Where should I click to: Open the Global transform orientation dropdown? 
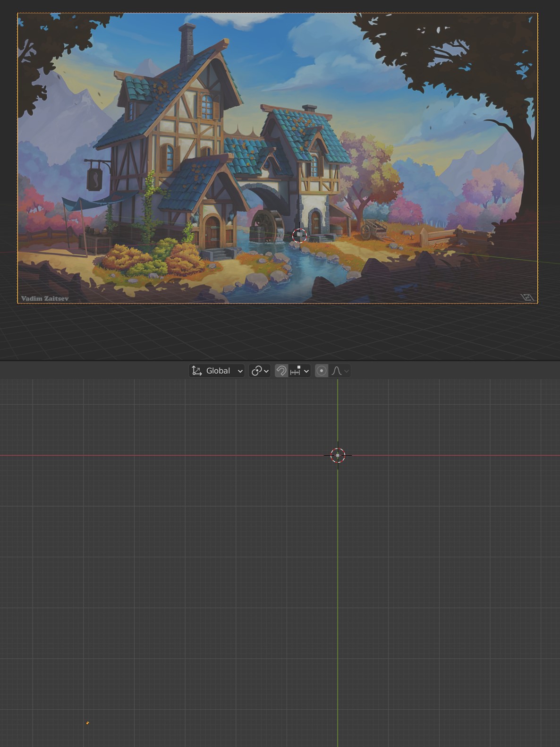click(x=217, y=371)
